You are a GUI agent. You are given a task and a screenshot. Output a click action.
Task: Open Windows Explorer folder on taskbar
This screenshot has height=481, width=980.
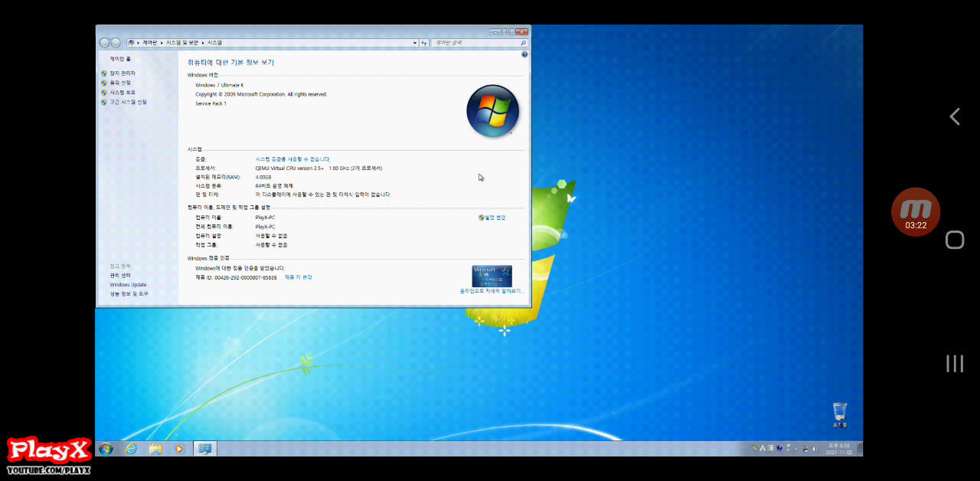(155, 449)
